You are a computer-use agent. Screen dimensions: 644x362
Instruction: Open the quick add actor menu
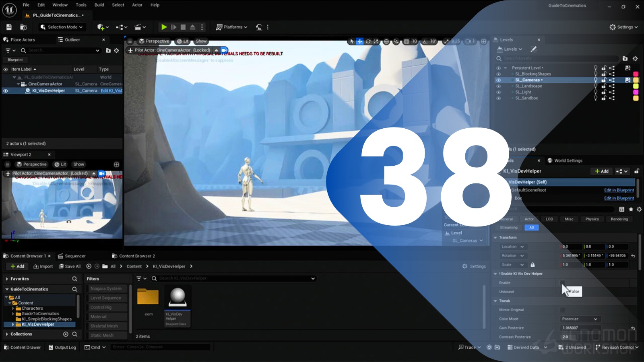click(x=103, y=27)
